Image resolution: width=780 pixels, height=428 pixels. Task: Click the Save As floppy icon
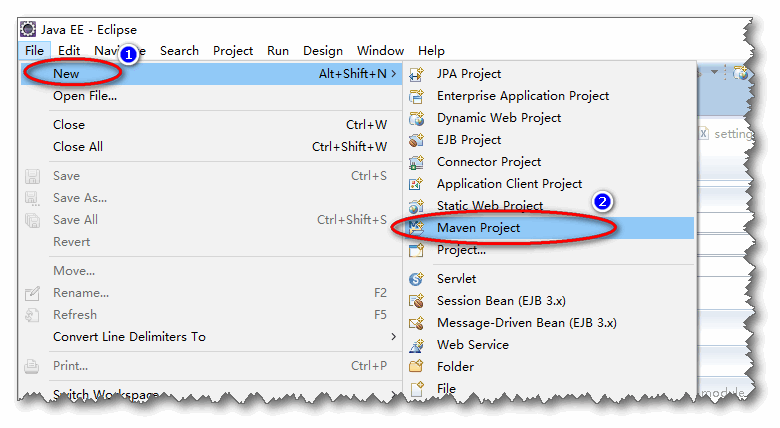[x=32, y=198]
